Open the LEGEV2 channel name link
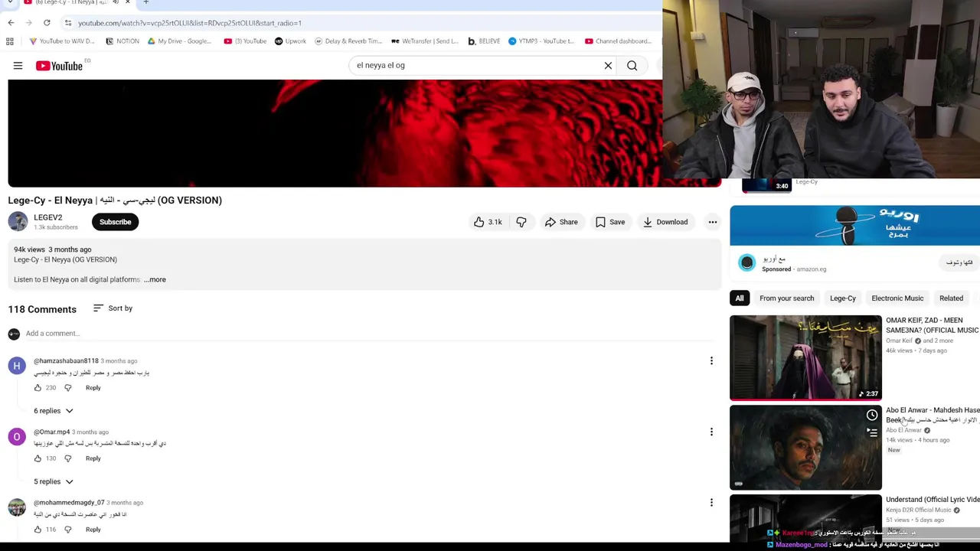 [x=47, y=217]
